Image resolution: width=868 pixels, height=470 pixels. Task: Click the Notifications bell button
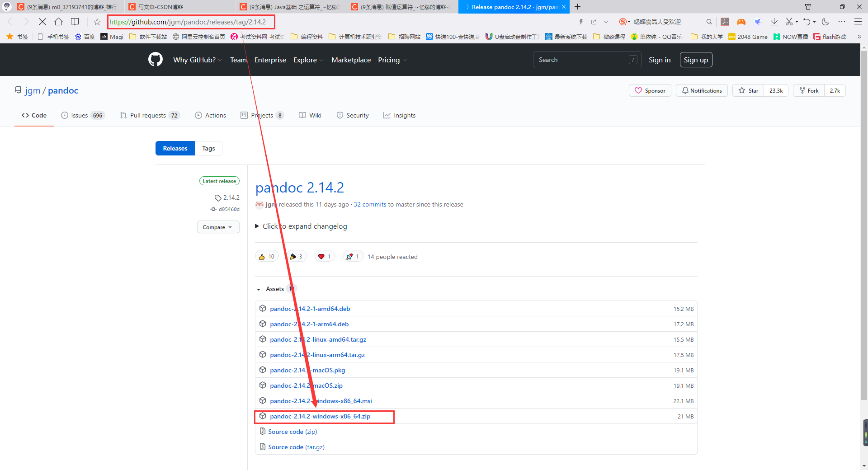(x=702, y=90)
